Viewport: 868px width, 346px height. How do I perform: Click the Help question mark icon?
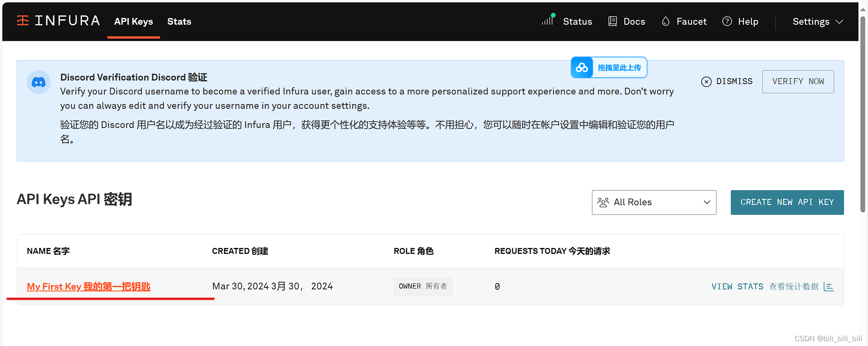pyautogui.click(x=727, y=21)
